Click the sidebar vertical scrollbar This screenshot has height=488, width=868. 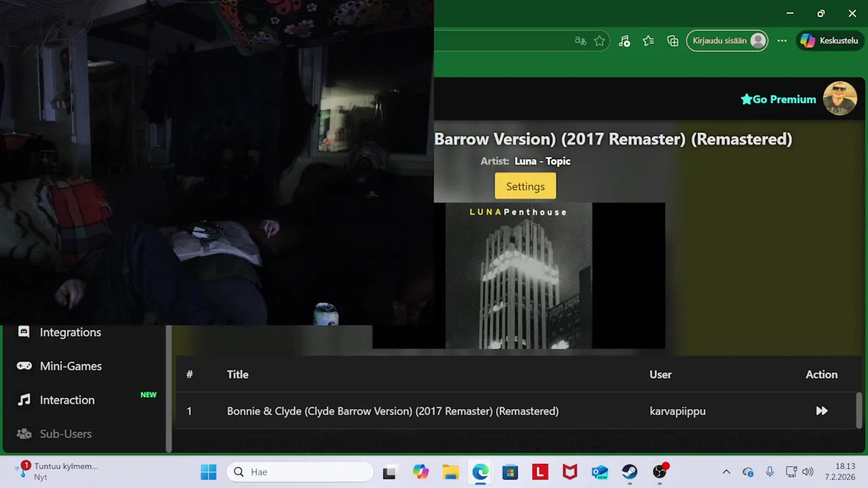point(169,388)
